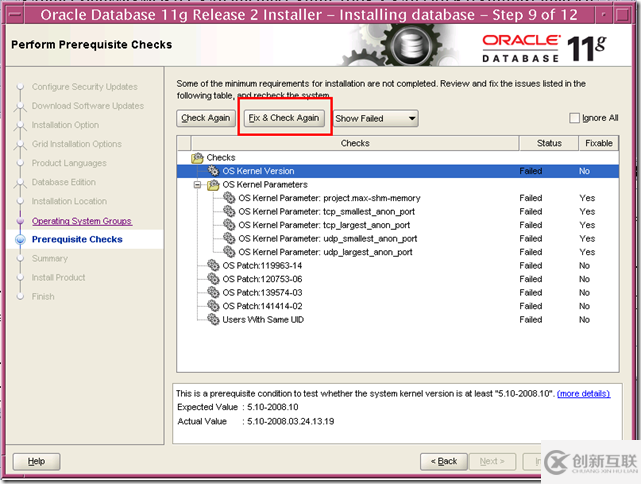Click the Operating System Groups step bullet

(x=20, y=221)
